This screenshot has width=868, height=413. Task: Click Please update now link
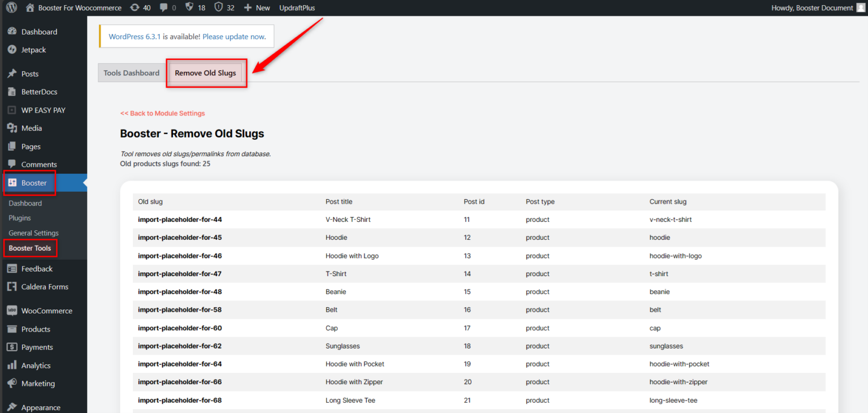(x=234, y=36)
